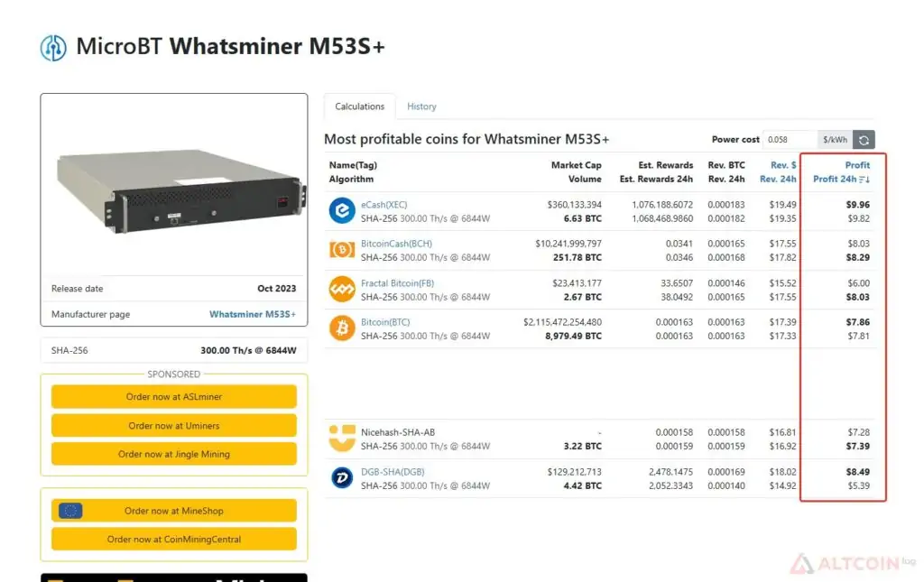This screenshot has height=582, width=924.
Task: Click the Market Cap column header
Action: (576, 165)
